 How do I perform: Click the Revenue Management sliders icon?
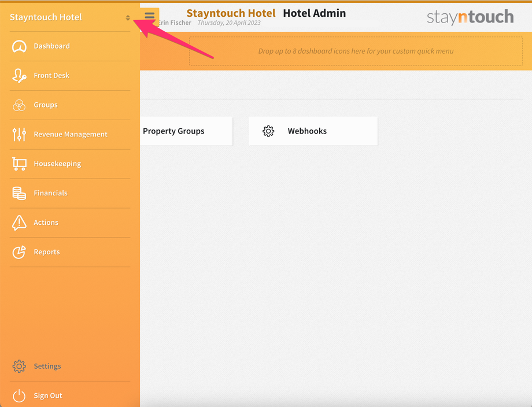[x=19, y=134]
